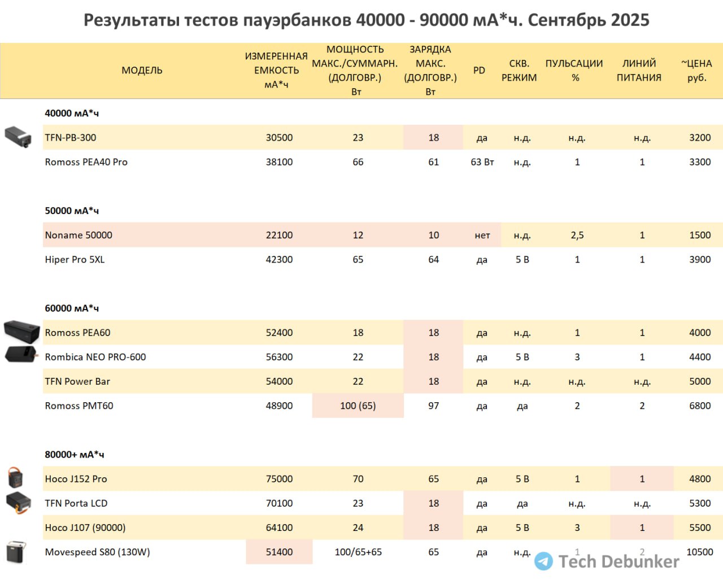Click measured capacity 70100 for TFN Porta LCD

(x=280, y=503)
